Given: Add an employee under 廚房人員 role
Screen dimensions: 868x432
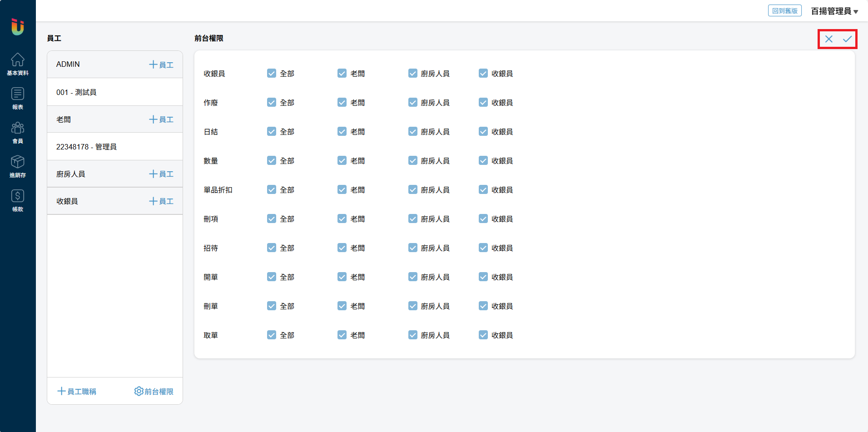Looking at the screenshot, I should pyautogui.click(x=161, y=174).
